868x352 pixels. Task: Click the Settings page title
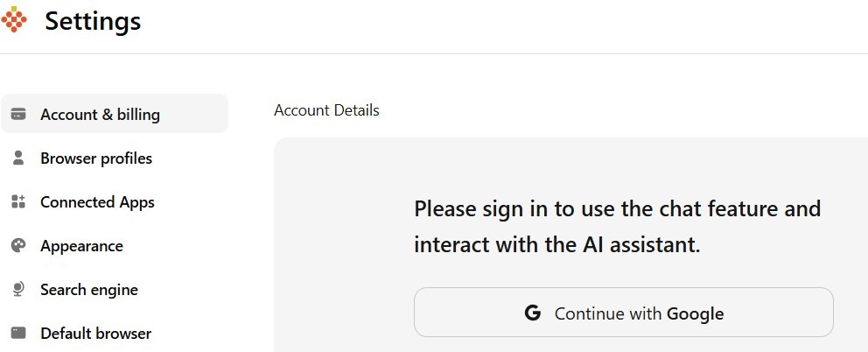pos(93,21)
